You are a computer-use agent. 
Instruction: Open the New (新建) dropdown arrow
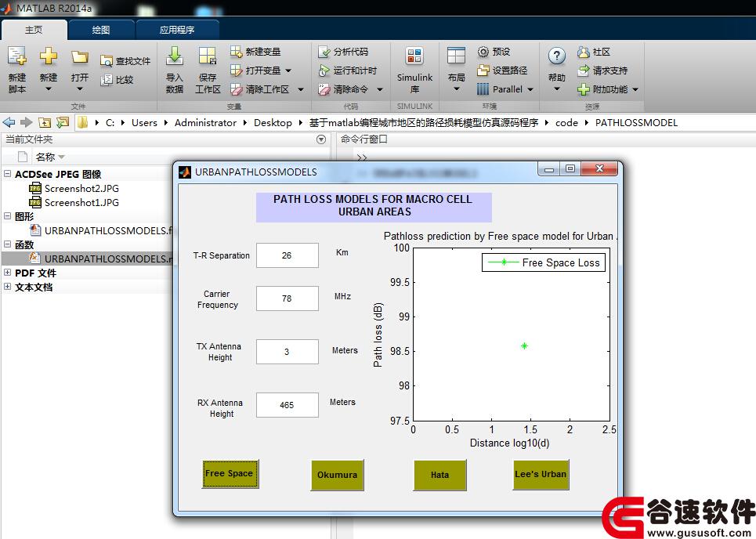click(49, 89)
